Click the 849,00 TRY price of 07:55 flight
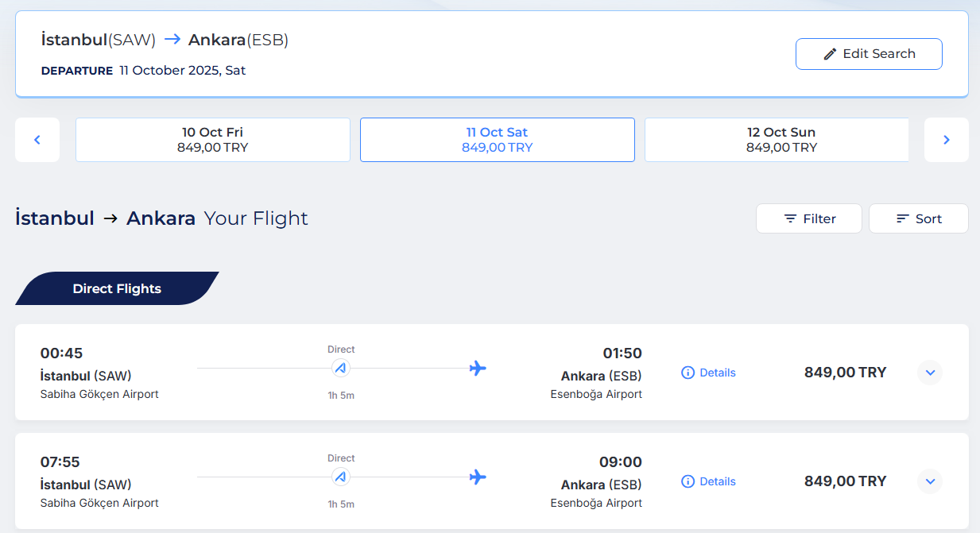Screen dimensions: 980x533 point(845,481)
